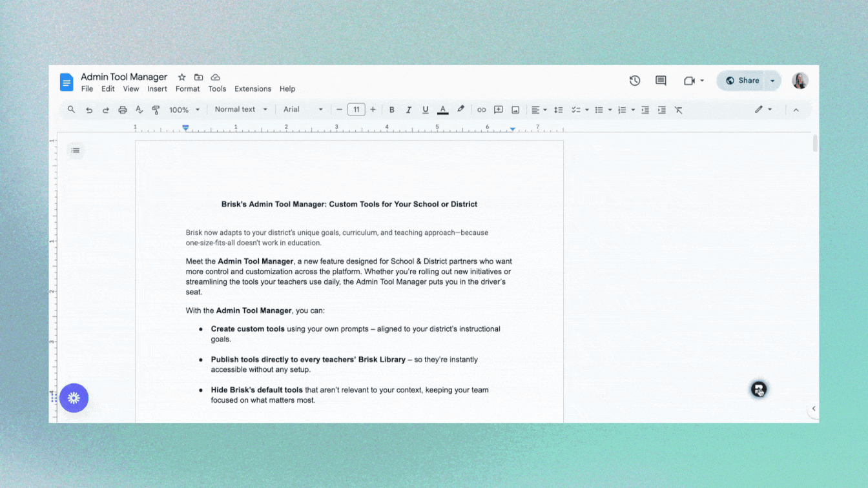Insert a link from the toolbar

pos(481,110)
